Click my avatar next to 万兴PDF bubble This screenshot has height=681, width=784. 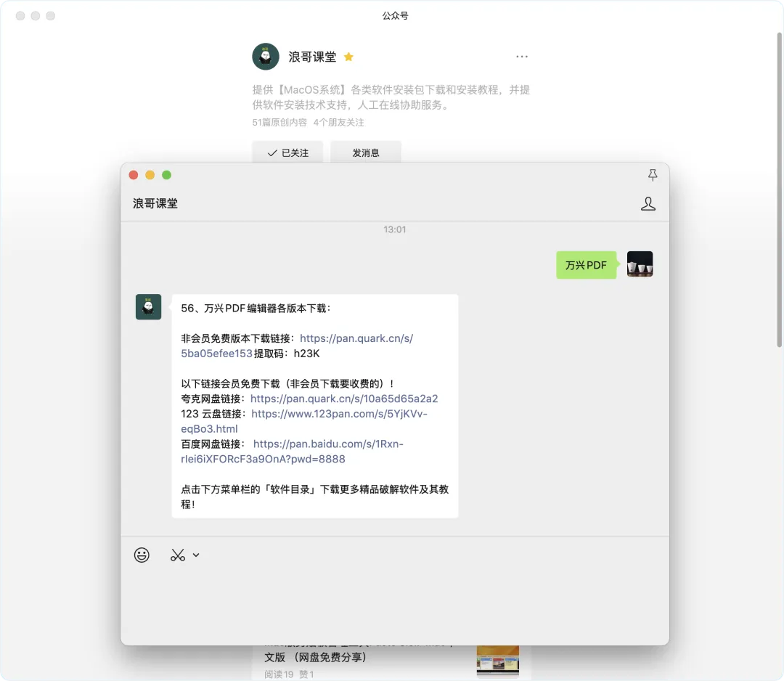tap(640, 264)
